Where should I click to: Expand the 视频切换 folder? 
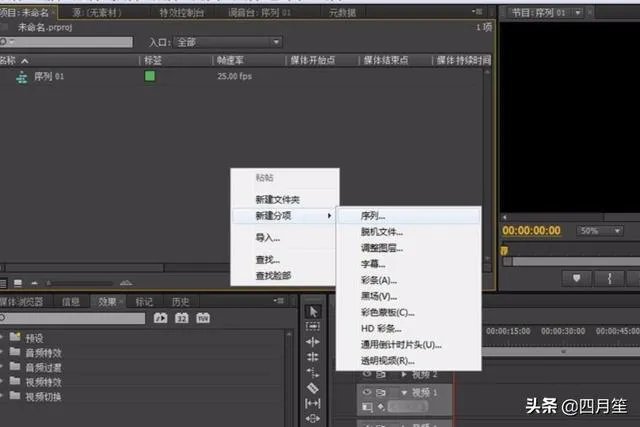(x=2, y=396)
